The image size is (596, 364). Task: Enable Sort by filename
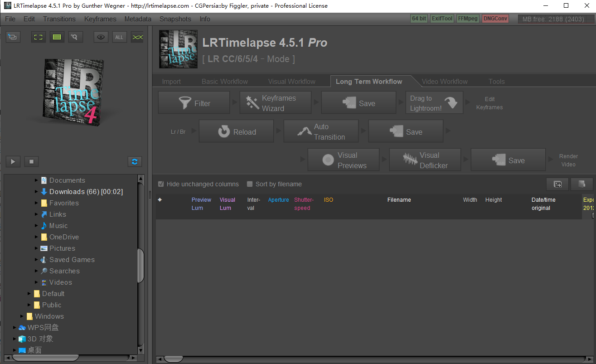250,184
